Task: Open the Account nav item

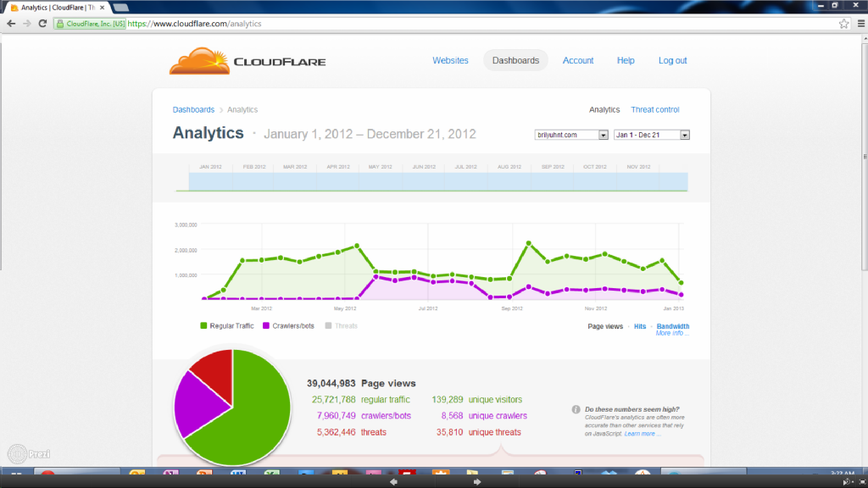Action: pos(578,60)
